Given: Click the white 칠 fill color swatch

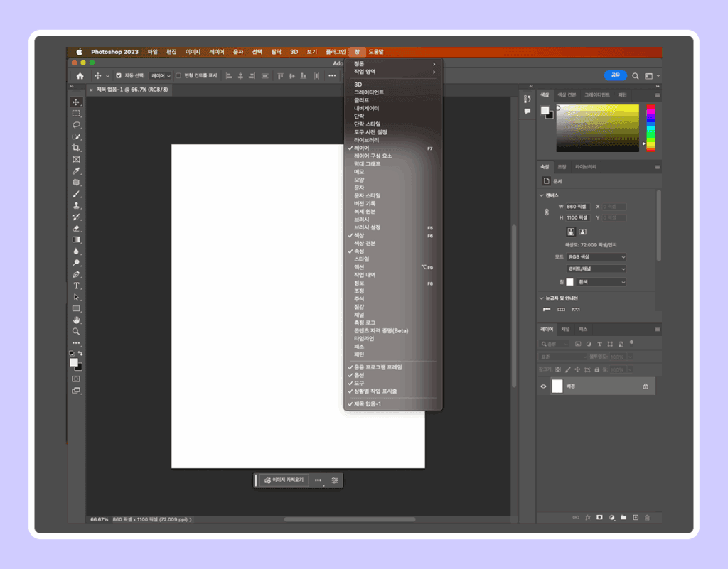Looking at the screenshot, I should coord(569,282).
